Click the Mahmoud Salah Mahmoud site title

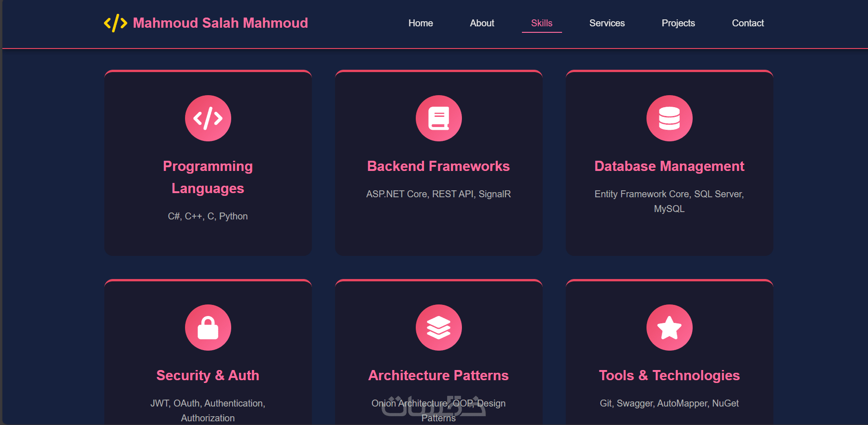coord(221,23)
